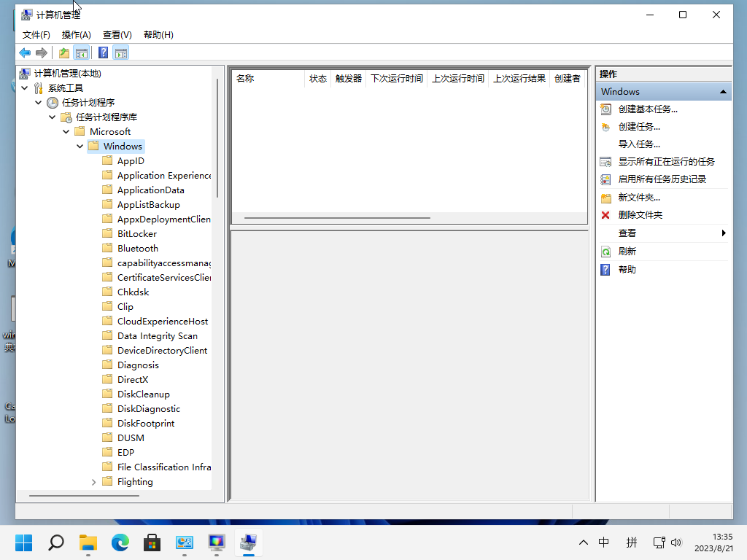Collapse the Windows actions section arrow

coord(723,91)
